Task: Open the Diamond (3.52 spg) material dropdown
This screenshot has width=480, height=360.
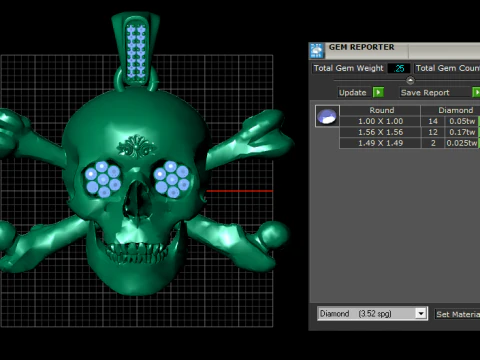Action: pos(372,314)
